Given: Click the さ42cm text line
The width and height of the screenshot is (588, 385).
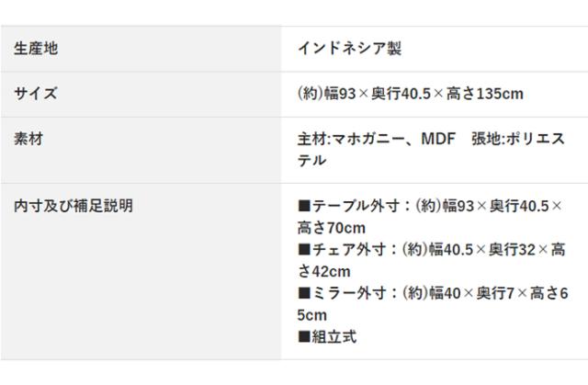Looking at the screenshot, I should point(324,272).
